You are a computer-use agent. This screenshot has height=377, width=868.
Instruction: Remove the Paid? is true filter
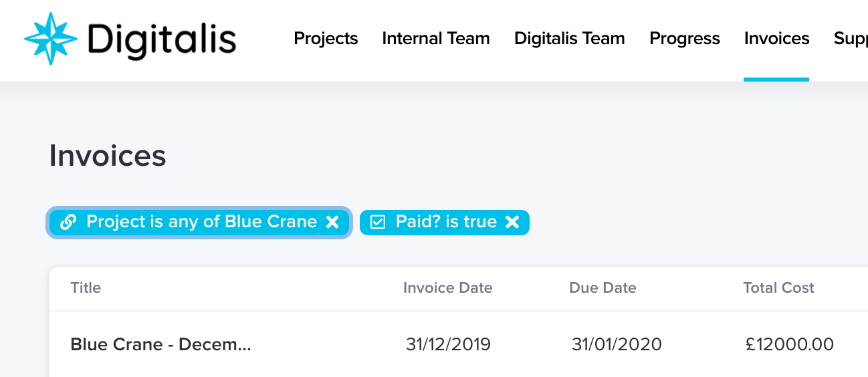coord(512,223)
